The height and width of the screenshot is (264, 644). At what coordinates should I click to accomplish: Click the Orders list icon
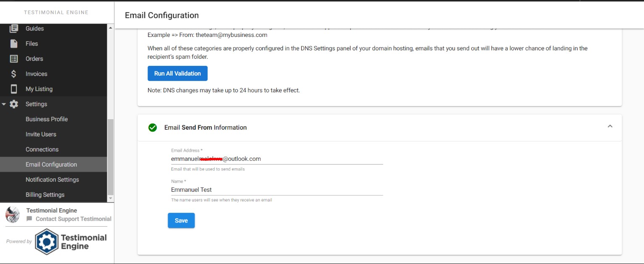coord(14,59)
